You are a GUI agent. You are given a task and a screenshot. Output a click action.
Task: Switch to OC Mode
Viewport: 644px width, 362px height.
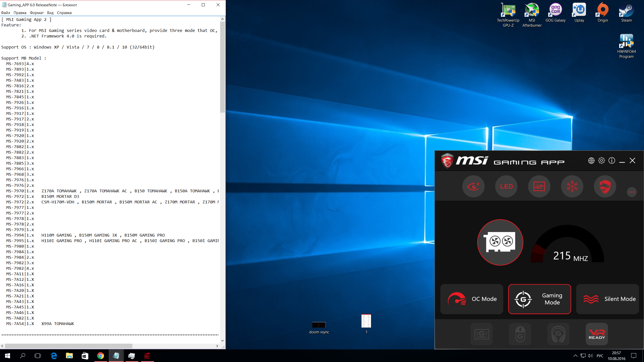472,299
